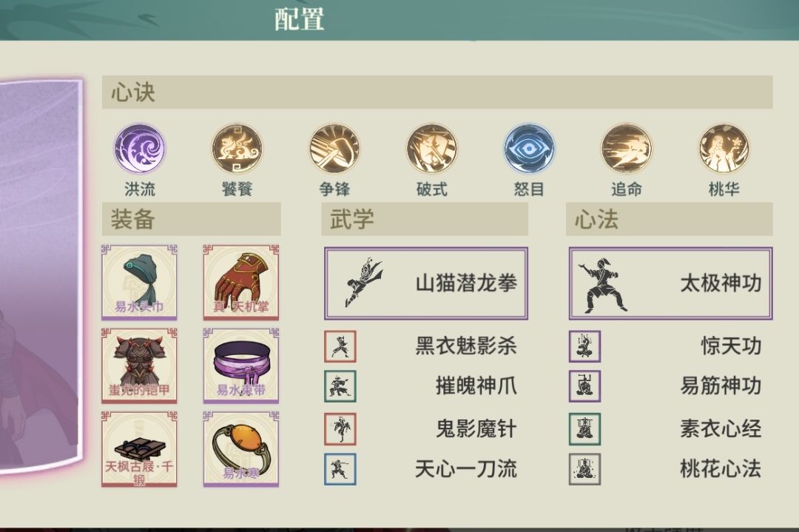Select the 天枫古屐·千锻 sandals slot
This screenshot has width=799, height=532.
click(x=139, y=449)
